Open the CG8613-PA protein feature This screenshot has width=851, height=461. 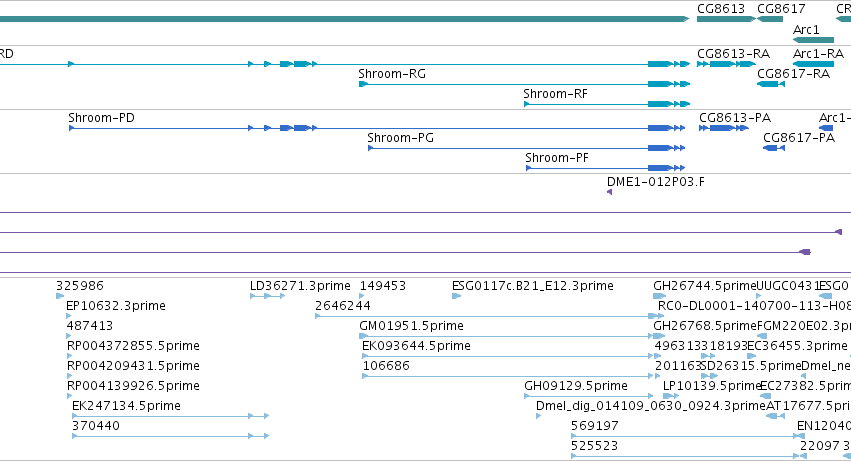(735, 118)
